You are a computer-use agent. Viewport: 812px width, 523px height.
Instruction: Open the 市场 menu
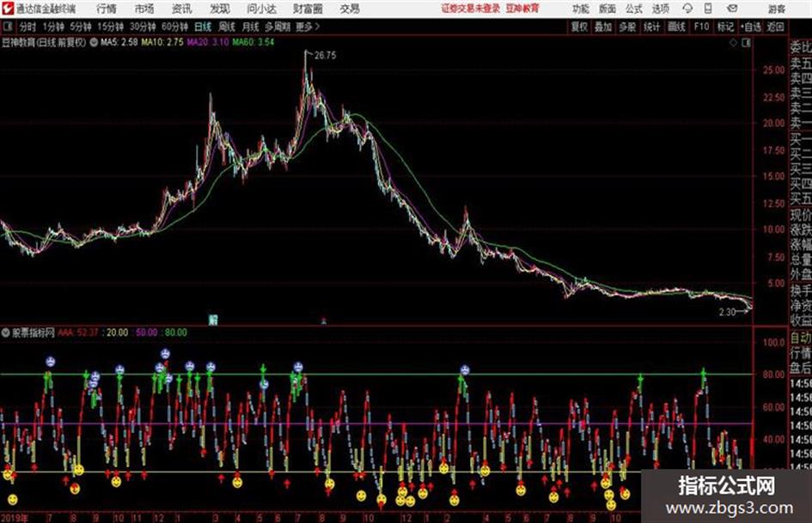click(144, 9)
